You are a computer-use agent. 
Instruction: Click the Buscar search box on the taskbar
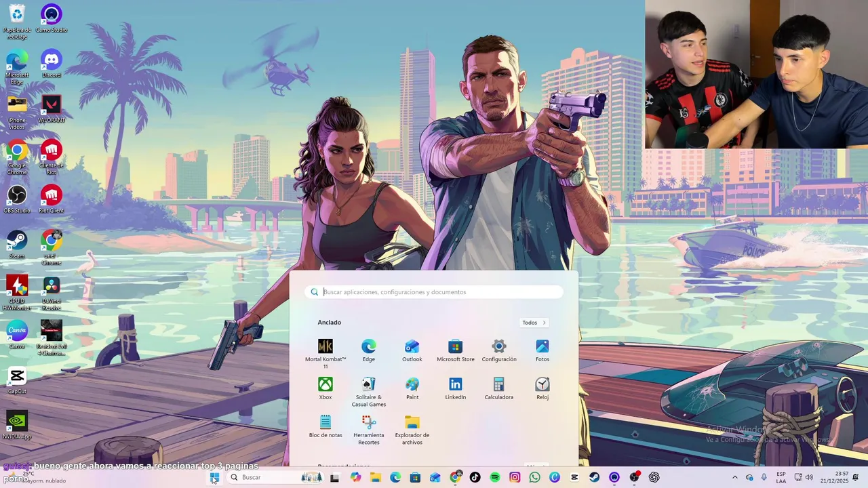[x=277, y=478]
